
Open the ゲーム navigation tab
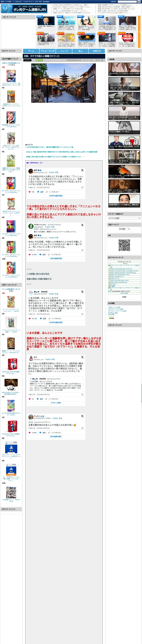(31, 51)
